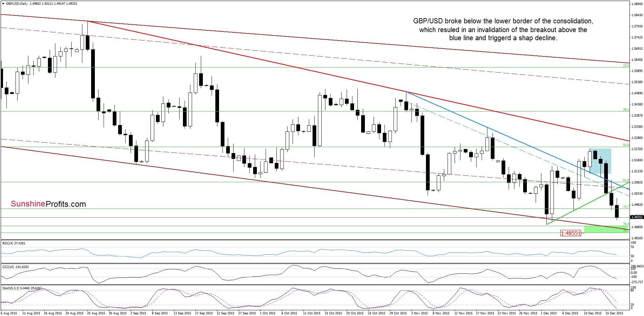Click the 1.52865 price axis label
The width and height of the screenshot is (644, 316).
[637, 138]
